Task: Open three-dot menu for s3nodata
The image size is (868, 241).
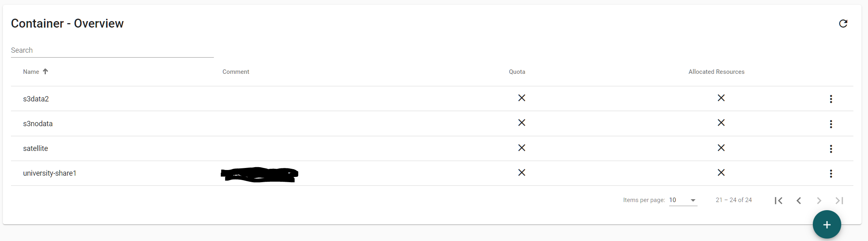Action: click(x=831, y=124)
